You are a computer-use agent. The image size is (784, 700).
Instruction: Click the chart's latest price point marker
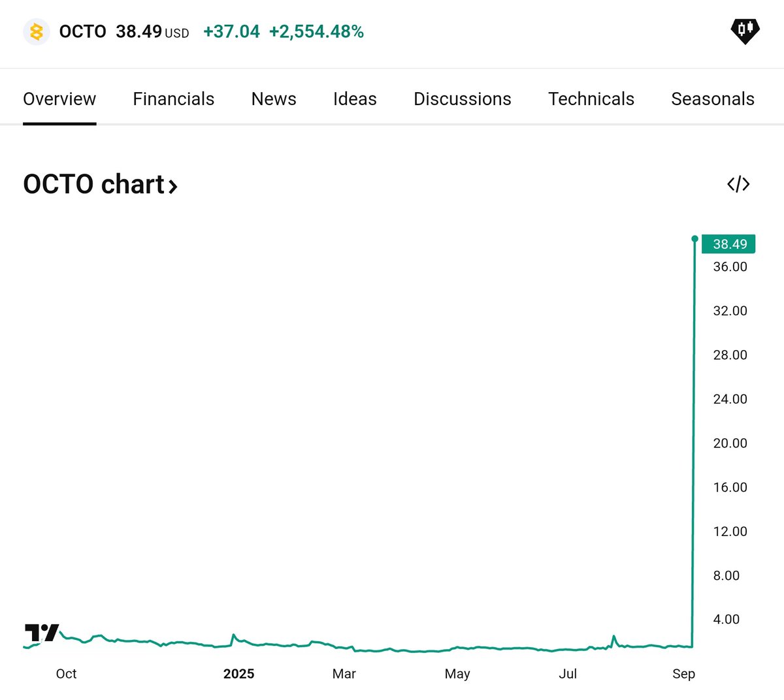pos(694,239)
